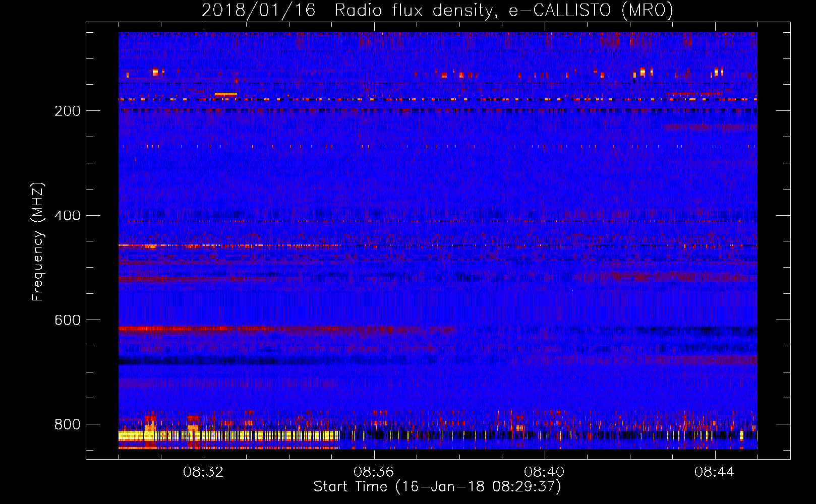Viewport: 816px width, 504px height.
Task: Click the 08:40 time tick label
Action: 544,472
